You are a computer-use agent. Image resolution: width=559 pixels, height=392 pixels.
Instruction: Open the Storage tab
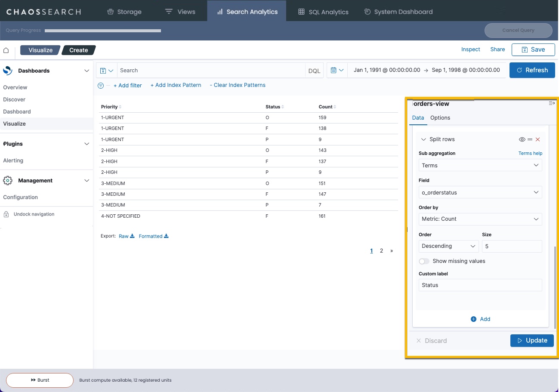(124, 12)
